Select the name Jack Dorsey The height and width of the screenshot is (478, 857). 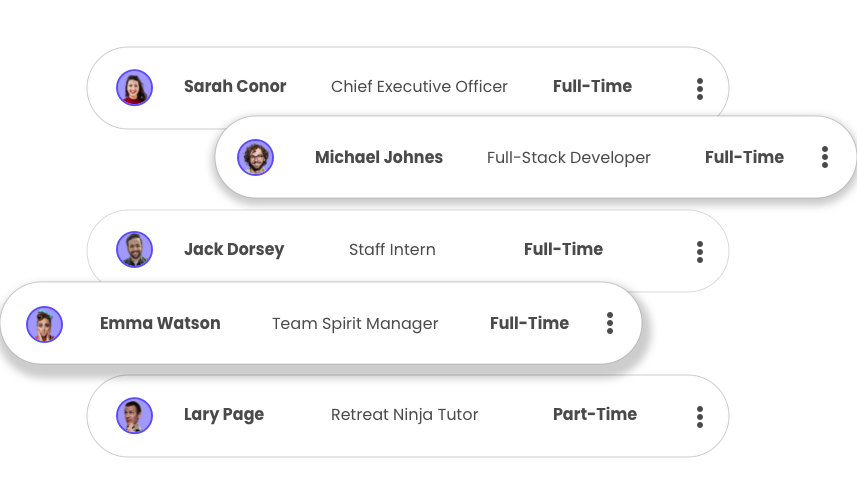[234, 250]
